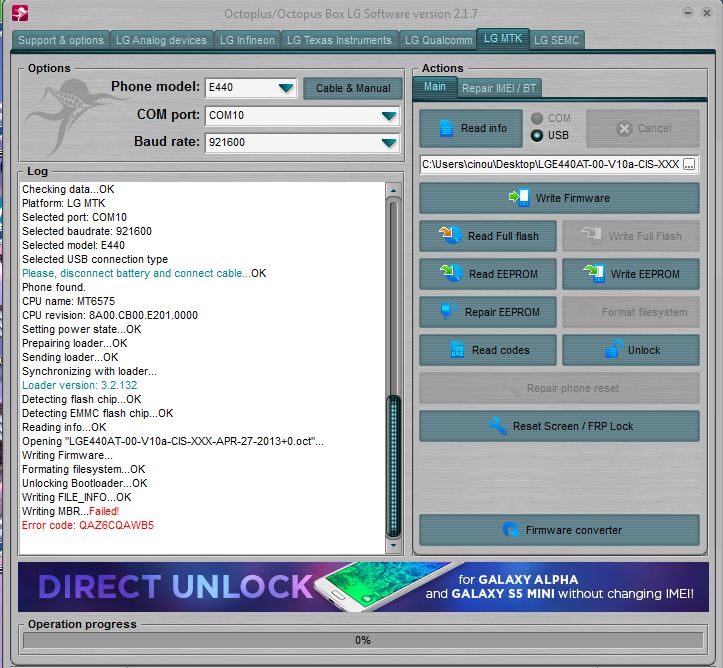Click the Read Full flash icon

[x=450, y=235]
